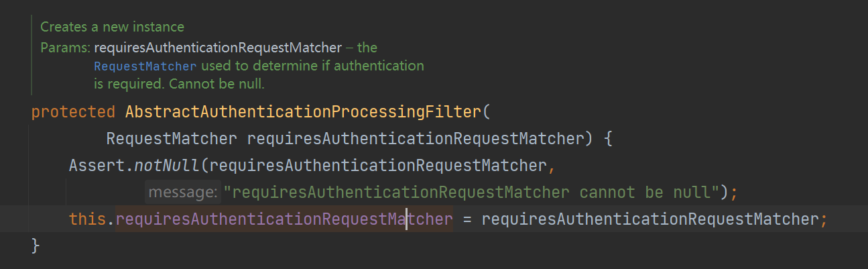This screenshot has width=868, height=269.
Task: Click the Assert class reference
Action: 97,166
